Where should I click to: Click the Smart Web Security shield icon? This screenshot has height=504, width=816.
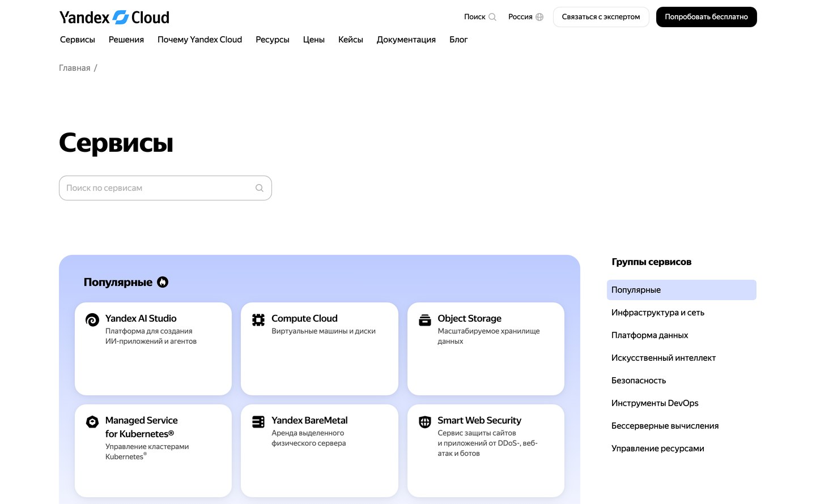click(x=425, y=422)
